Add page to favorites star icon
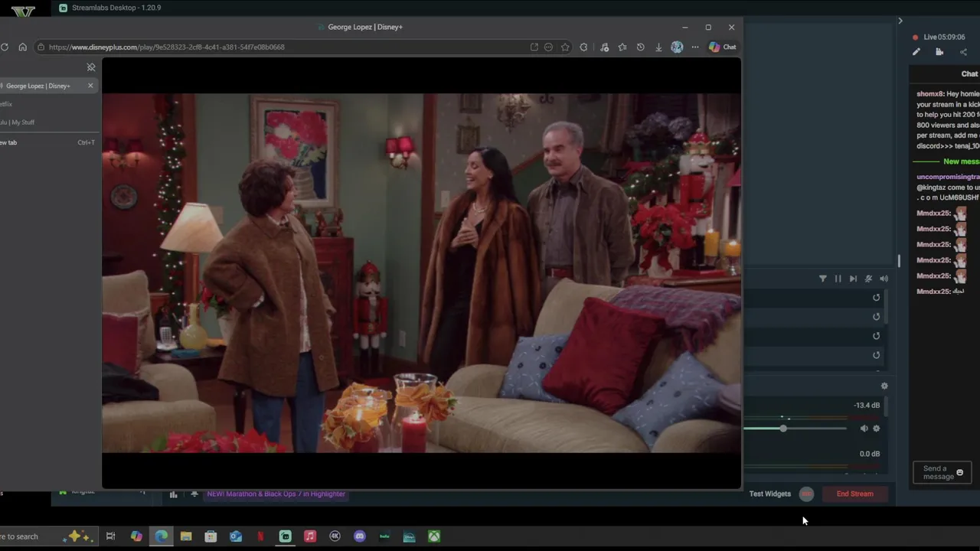The width and height of the screenshot is (980, 551). 565,47
